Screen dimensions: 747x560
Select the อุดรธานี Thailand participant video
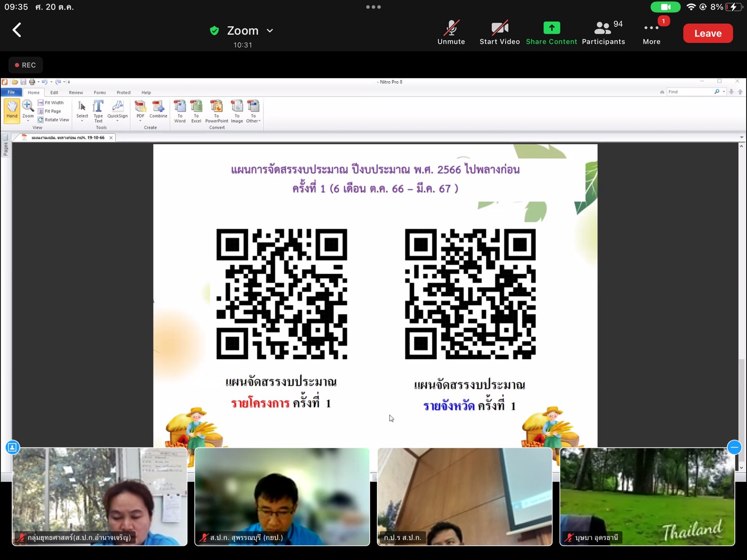click(x=647, y=496)
